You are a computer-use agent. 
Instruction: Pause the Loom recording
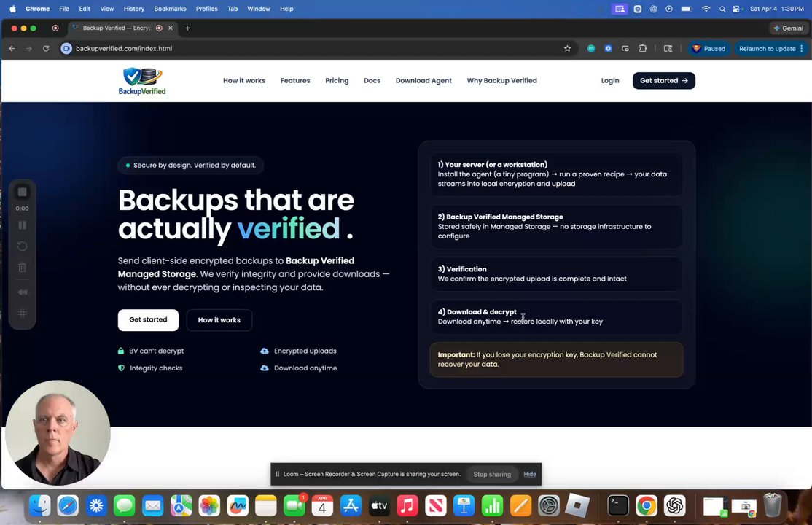pos(23,225)
